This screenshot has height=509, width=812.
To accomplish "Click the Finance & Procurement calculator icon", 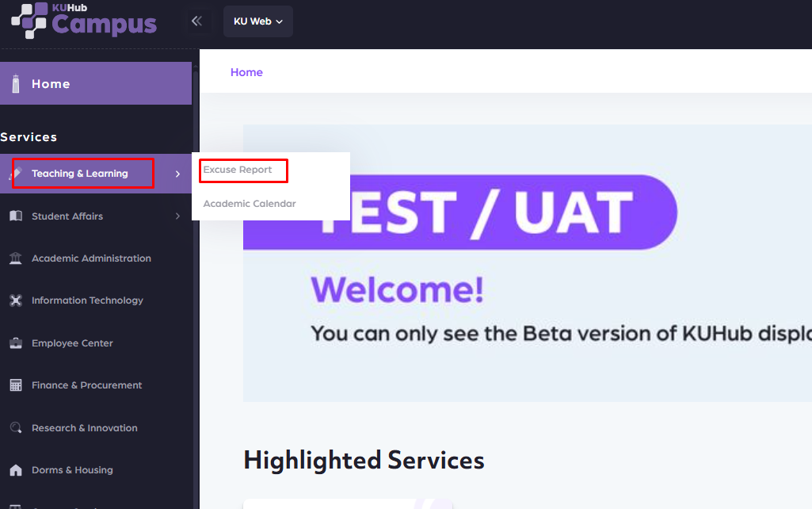I will [x=16, y=385].
